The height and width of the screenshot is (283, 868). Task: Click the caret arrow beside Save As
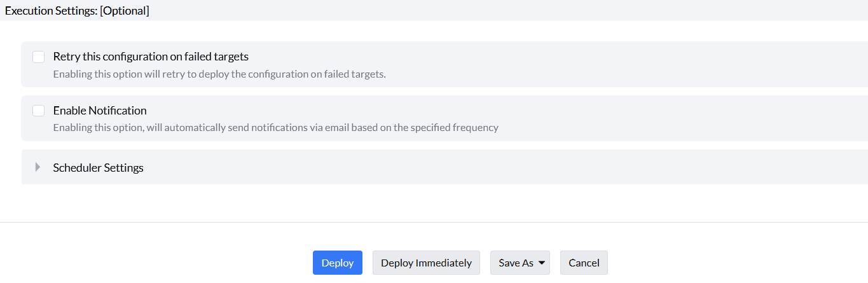tap(542, 263)
